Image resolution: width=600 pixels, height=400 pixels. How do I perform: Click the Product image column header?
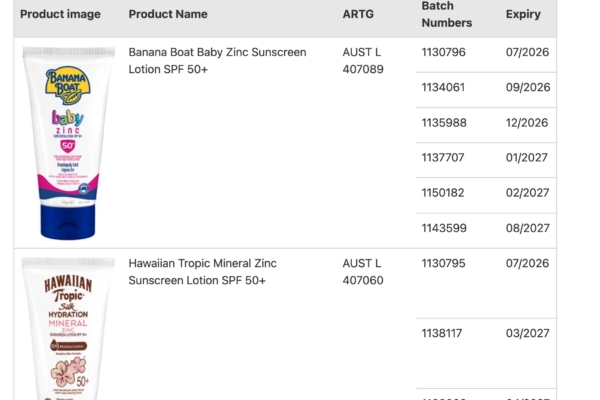(x=60, y=15)
